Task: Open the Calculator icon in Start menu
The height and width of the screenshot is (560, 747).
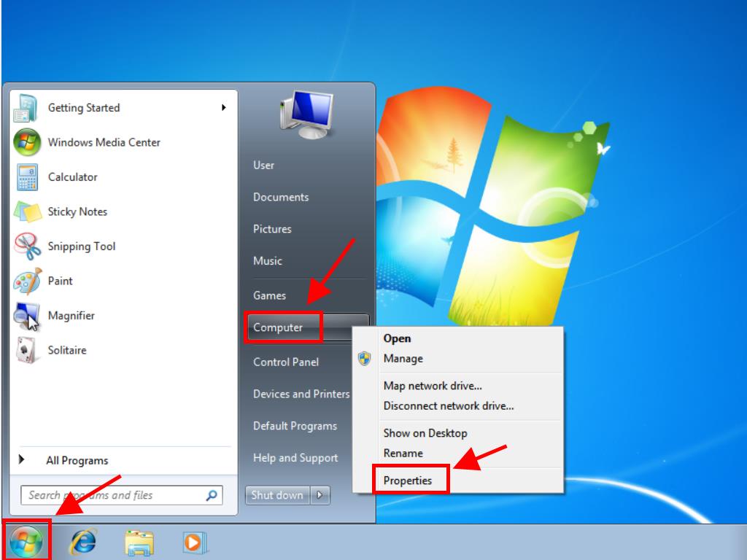Action: pyautogui.click(x=27, y=177)
